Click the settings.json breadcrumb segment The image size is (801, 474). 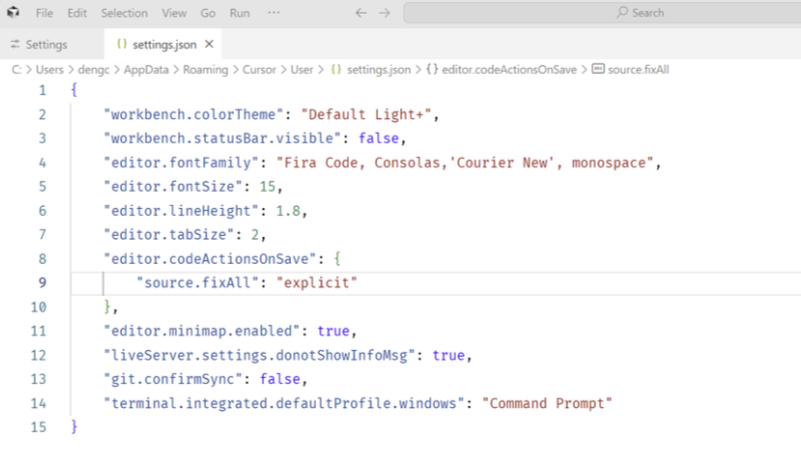coord(379,69)
